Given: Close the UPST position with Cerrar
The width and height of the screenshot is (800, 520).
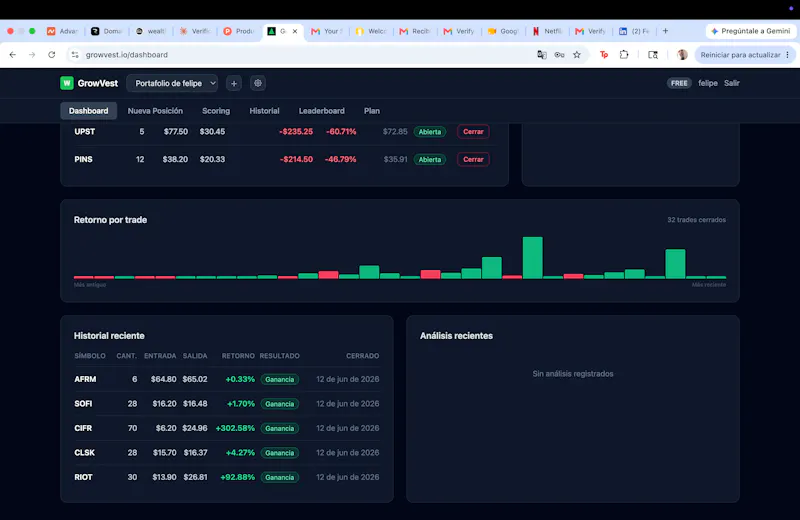Looking at the screenshot, I should click(473, 132).
